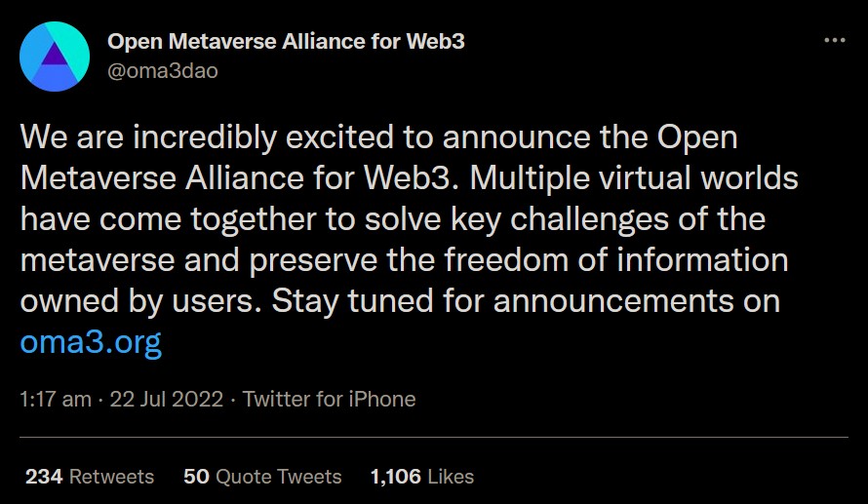Open the three-dot more options menu
The image size is (868, 504).
click(834, 40)
